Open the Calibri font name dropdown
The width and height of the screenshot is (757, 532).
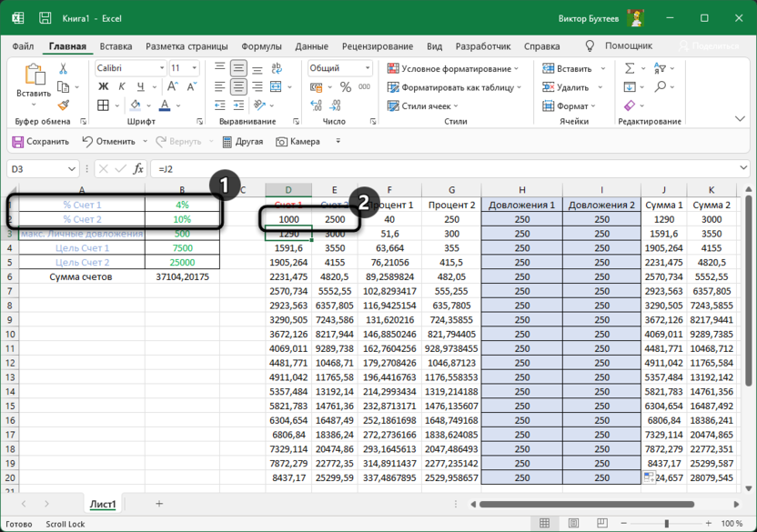[x=162, y=68]
